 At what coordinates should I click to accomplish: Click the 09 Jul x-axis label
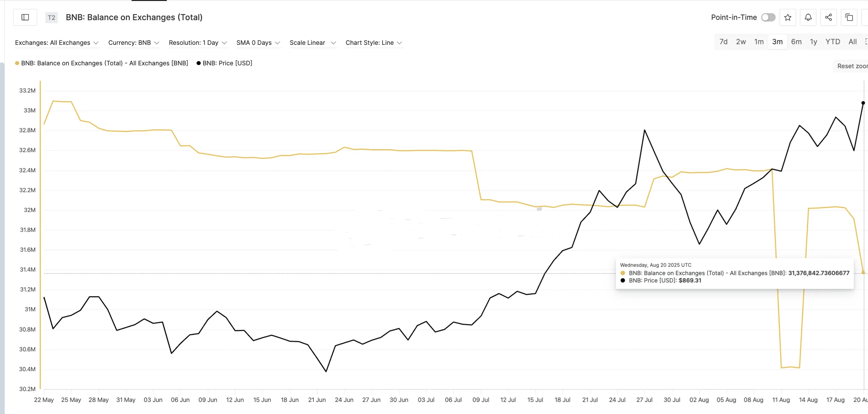click(x=481, y=400)
